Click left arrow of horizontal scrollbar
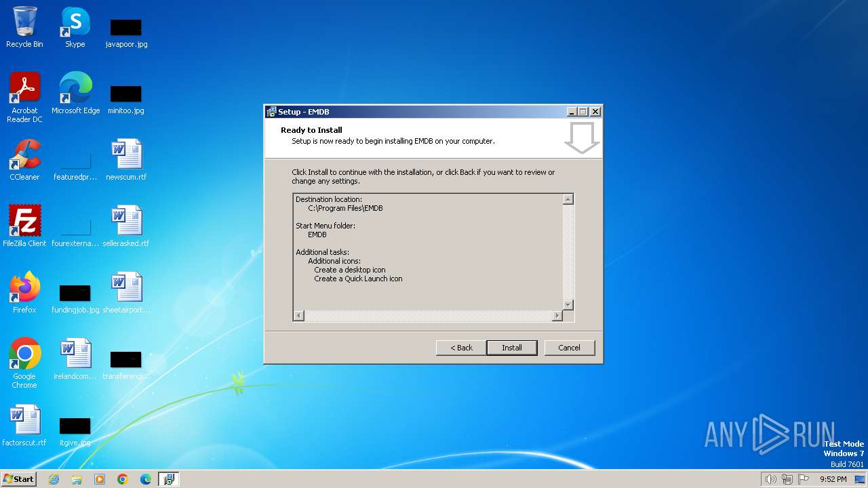The image size is (868, 488). [x=298, y=316]
